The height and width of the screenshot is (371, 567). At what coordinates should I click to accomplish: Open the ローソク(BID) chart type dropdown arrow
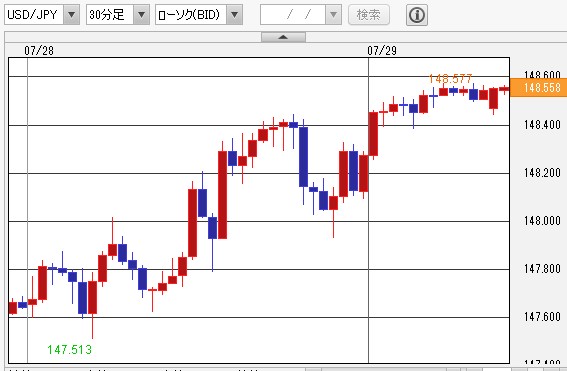(234, 15)
